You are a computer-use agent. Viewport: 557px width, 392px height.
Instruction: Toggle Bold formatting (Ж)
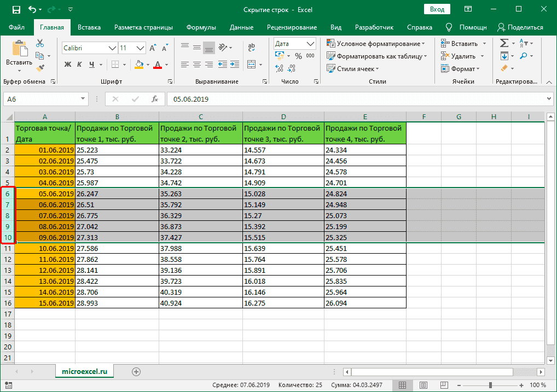pos(68,65)
